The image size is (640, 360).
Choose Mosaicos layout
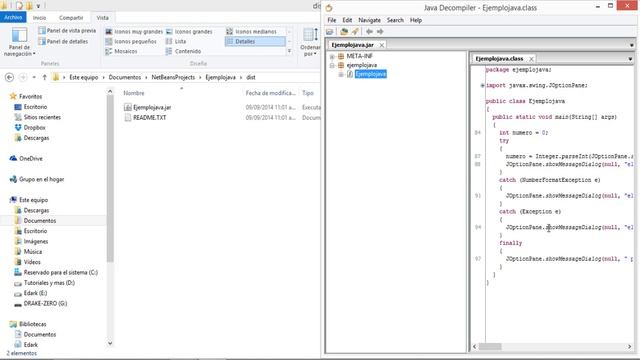121,51
